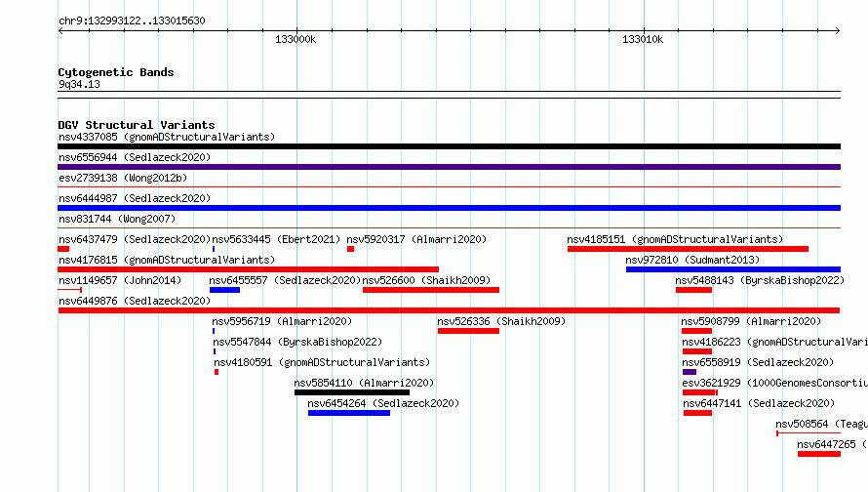The width and height of the screenshot is (868, 492).
Task: Click the nsv6444987 blue variant bar
Action: coord(449,208)
